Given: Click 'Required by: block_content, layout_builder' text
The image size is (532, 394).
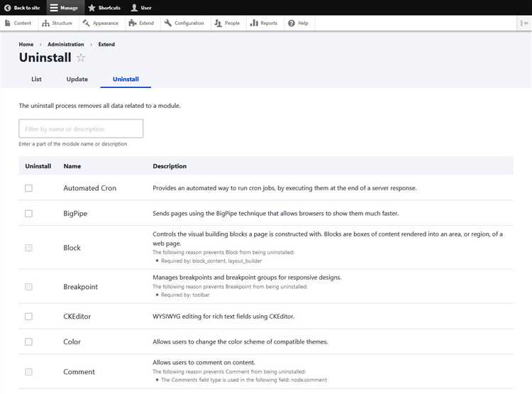Looking at the screenshot, I should pyautogui.click(x=211, y=261).
